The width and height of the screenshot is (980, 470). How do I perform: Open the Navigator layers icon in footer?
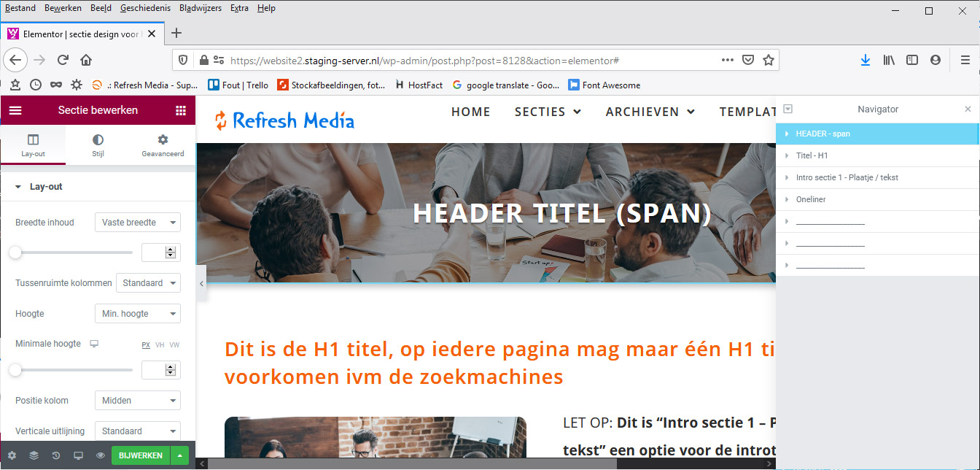pos(34,455)
